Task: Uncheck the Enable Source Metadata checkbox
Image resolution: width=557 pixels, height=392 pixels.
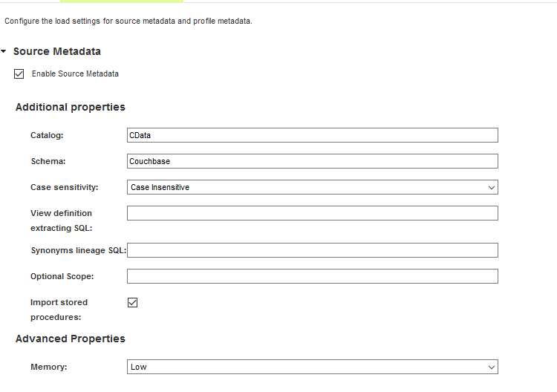Action: 19,74
